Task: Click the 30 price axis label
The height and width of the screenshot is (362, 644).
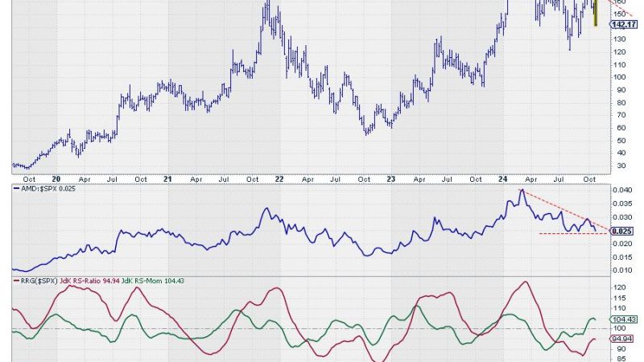Action: coord(621,166)
